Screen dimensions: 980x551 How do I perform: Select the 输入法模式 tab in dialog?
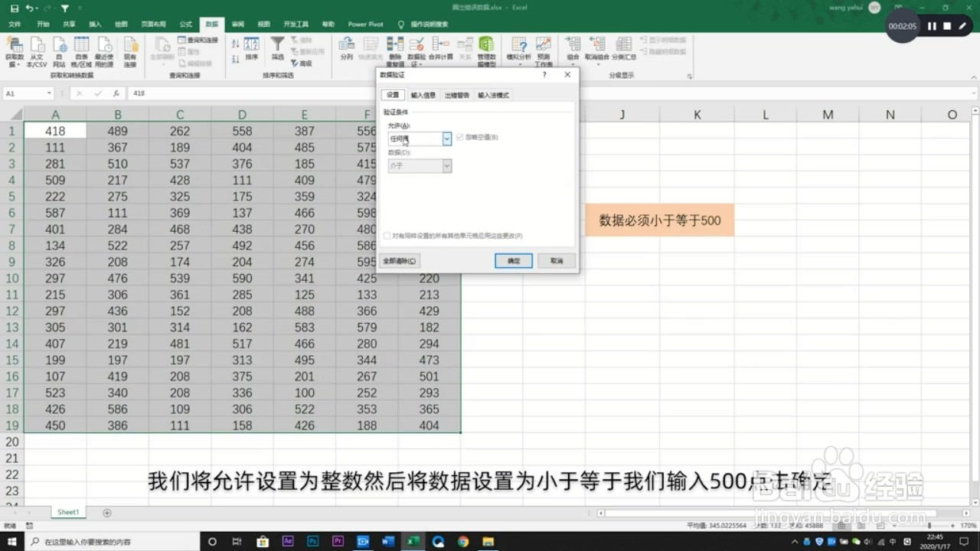click(493, 95)
